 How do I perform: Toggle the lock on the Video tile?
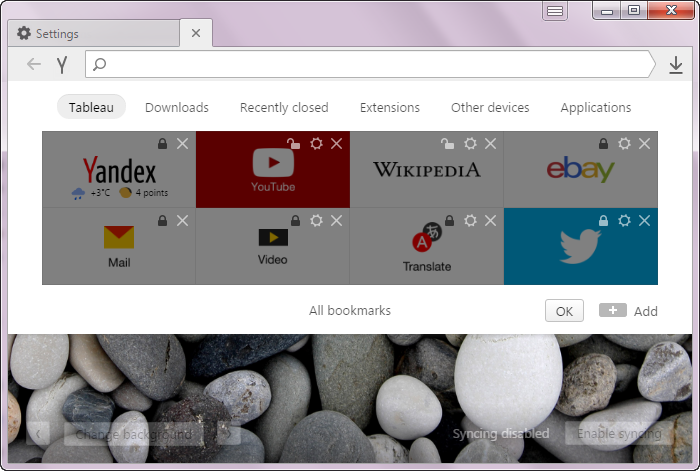point(296,221)
